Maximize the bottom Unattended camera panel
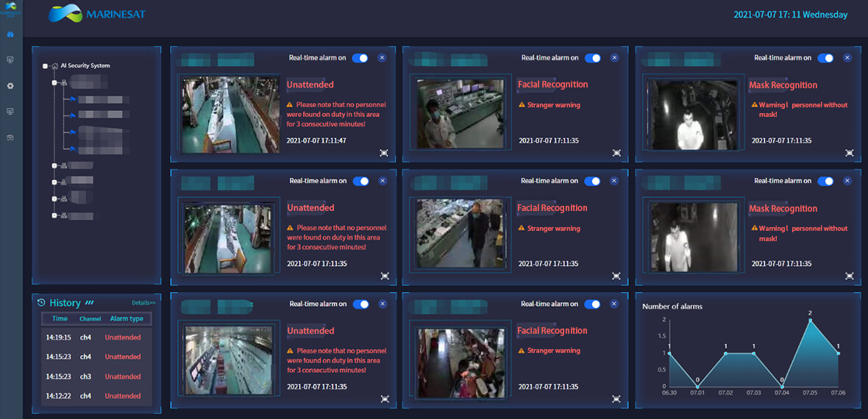Image resolution: width=868 pixels, height=419 pixels. 385,398
